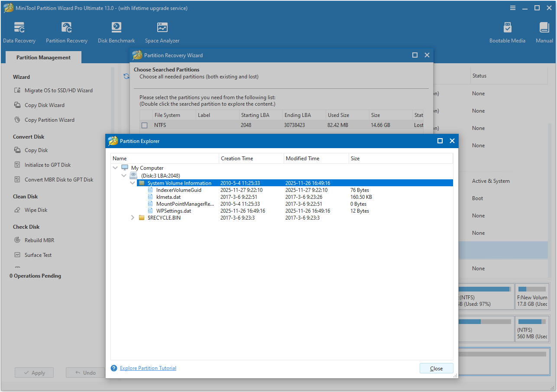Launch Partition Recovery from the toolbar

[67, 32]
